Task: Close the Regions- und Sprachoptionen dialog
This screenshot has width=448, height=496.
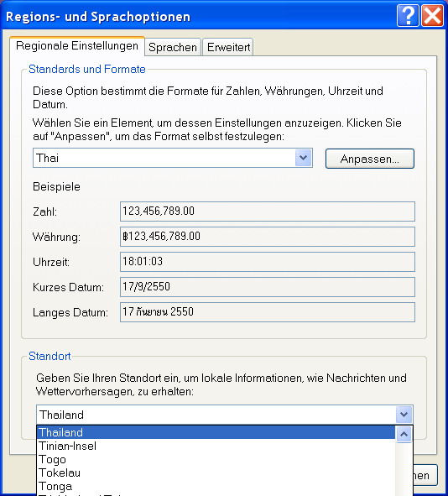Action: [x=432, y=15]
